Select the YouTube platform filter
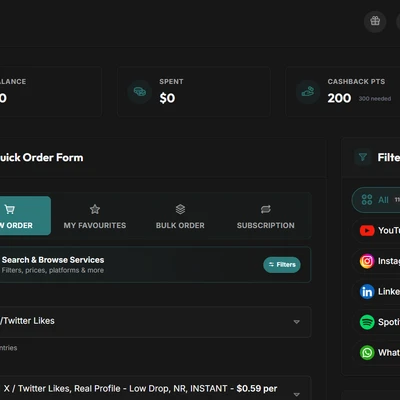The width and height of the screenshot is (400, 400). click(x=376, y=230)
